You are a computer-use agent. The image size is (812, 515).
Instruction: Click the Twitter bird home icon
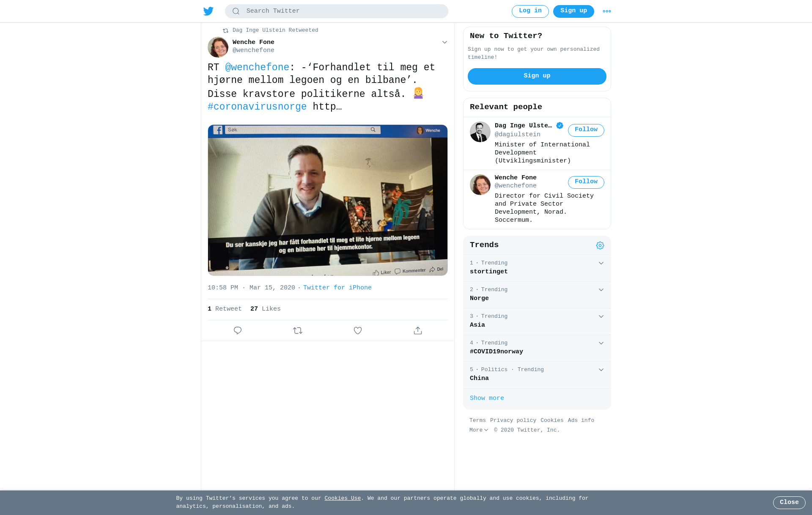[208, 11]
